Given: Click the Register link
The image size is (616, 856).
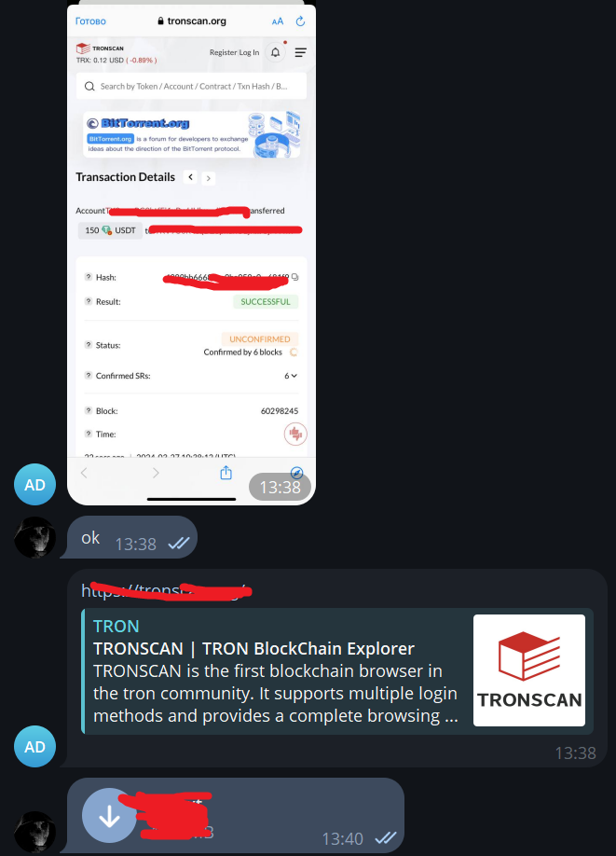Looking at the screenshot, I should pos(223,52).
